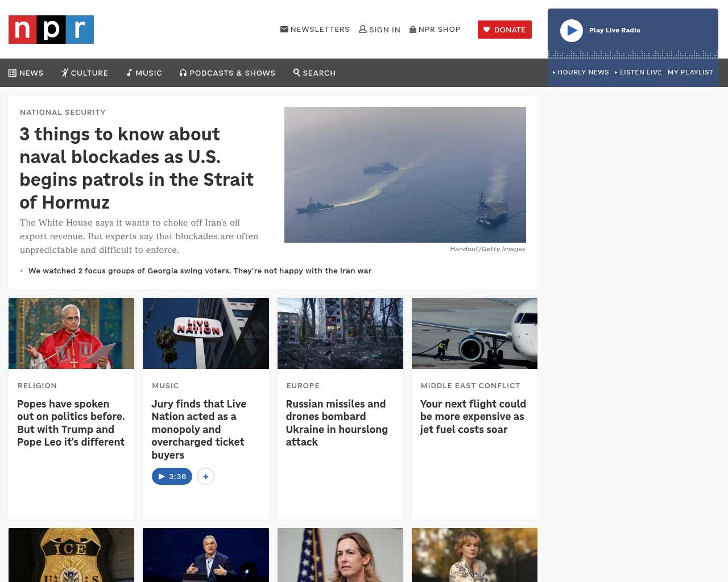Open the Religion category link
Screen dimensions: 728x582
[37, 385]
